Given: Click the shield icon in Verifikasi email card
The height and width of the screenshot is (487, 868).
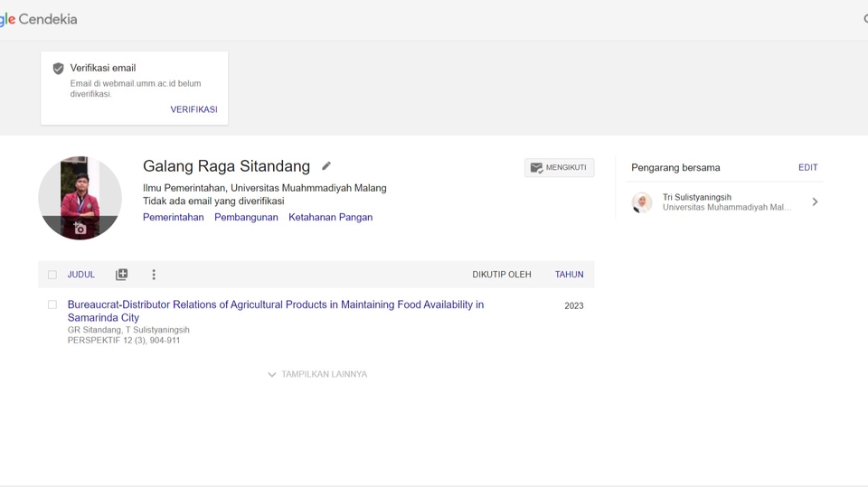Looking at the screenshot, I should [x=59, y=69].
